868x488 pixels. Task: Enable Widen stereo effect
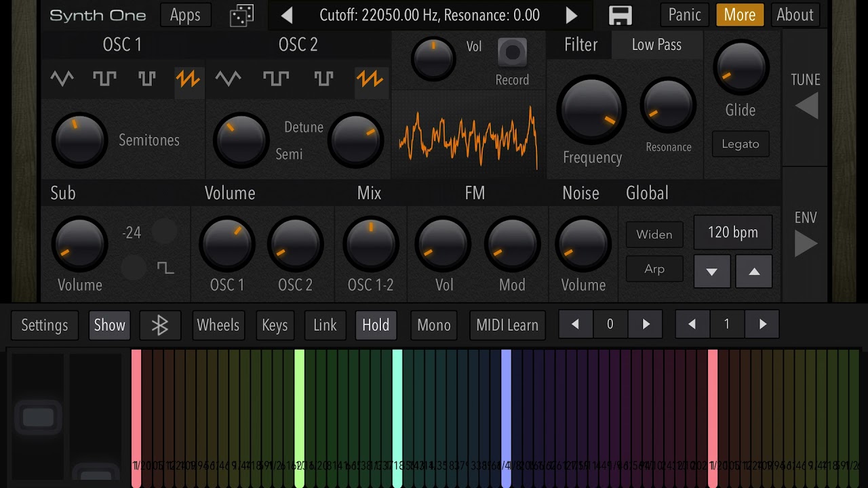pyautogui.click(x=654, y=235)
